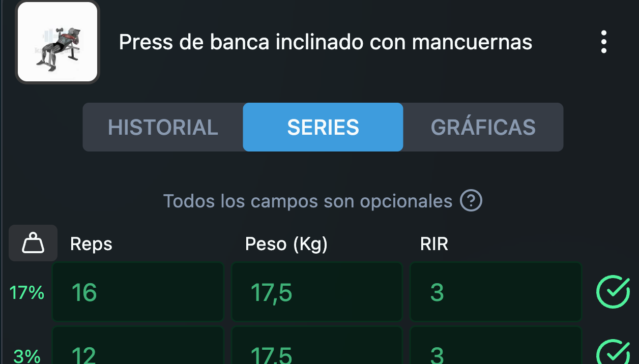Click the checkmark icon on the second set

(613, 352)
